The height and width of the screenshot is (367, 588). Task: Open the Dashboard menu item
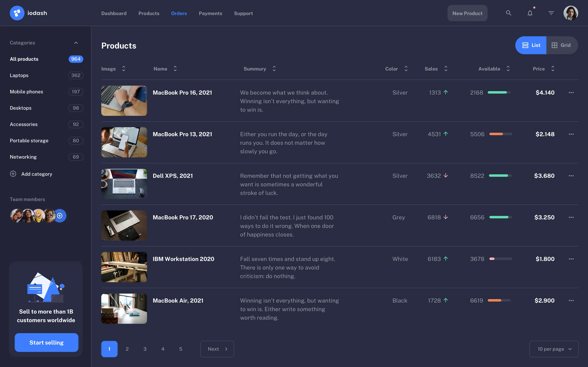[x=114, y=13]
